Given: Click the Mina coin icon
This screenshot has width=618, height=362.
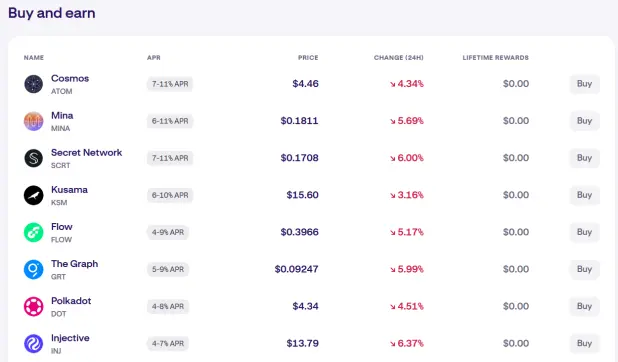Looking at the screenshot, I should tap(34, 121).
